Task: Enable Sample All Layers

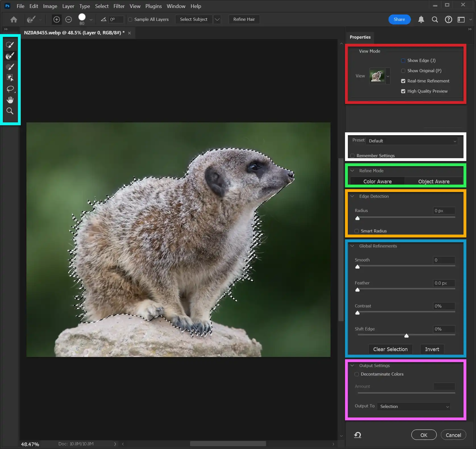Action: 130,19
